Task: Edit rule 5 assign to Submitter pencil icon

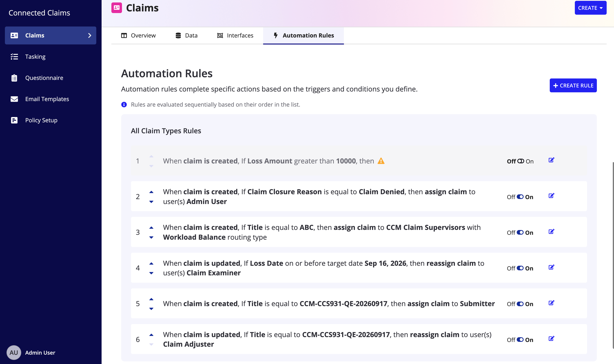Action: click(x=551, y=303)
